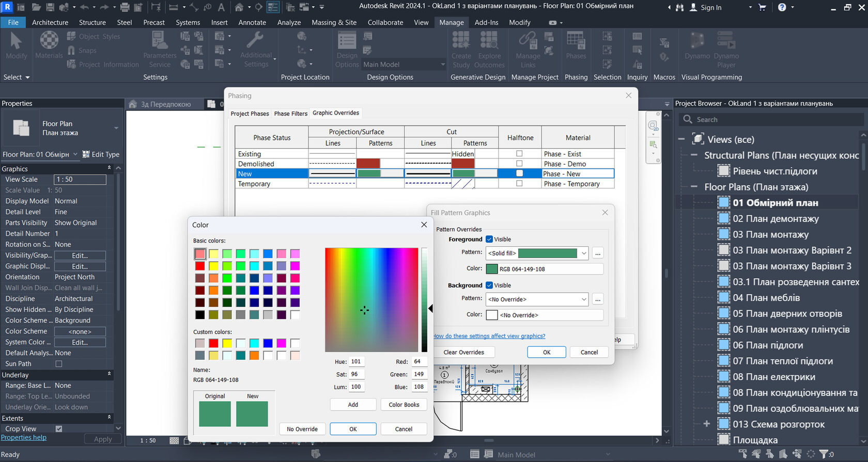The height and width of the screenshot is (462, 868).
Task: Select the Modify arrow tool
Action: [x=16, y=45]
